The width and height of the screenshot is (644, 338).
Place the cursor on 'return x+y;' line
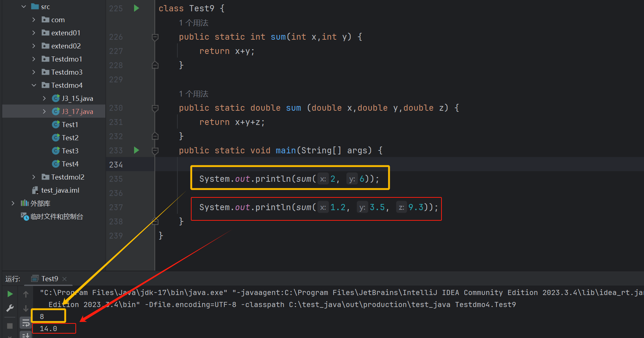click(227, 51)
